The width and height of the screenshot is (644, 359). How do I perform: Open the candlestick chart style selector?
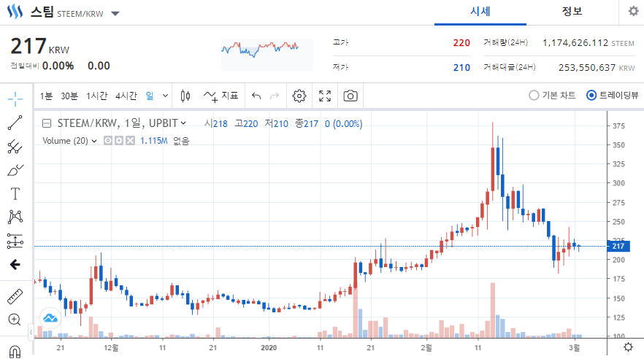pyautogui.click(x=185, y=96)
